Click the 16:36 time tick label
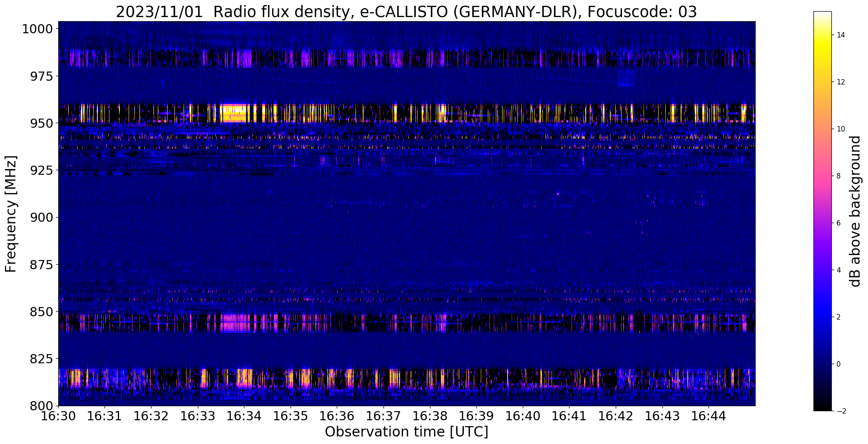Screen dimensions: 868x444 tap(337, 416)
